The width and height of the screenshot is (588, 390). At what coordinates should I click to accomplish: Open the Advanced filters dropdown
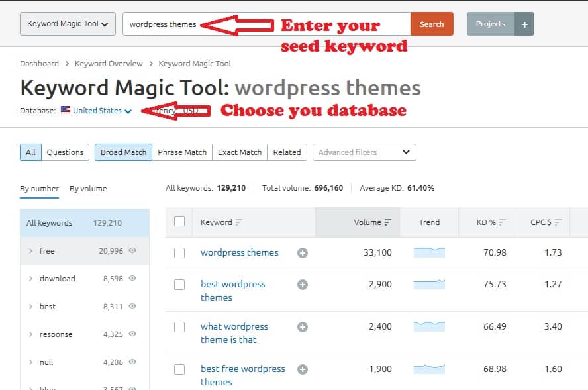tap(364, 152)
